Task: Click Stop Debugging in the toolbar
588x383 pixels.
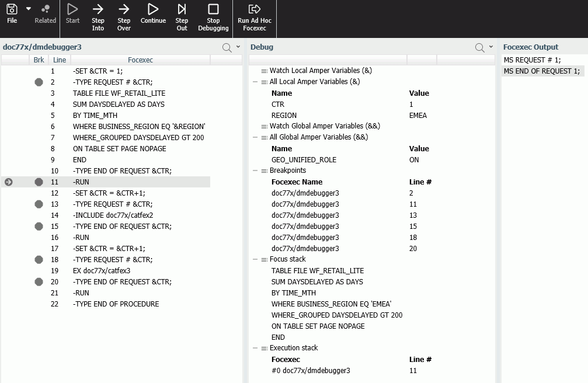Action: 213,18
